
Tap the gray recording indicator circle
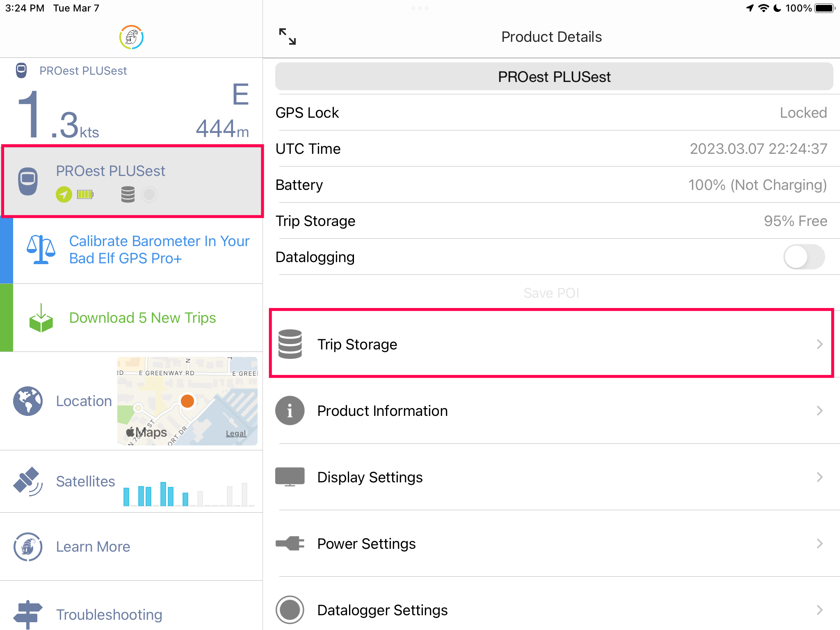click(149, 194)
